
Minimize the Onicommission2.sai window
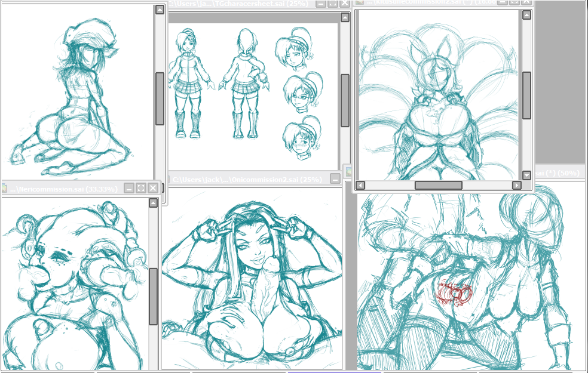click(x=336, y=180)
